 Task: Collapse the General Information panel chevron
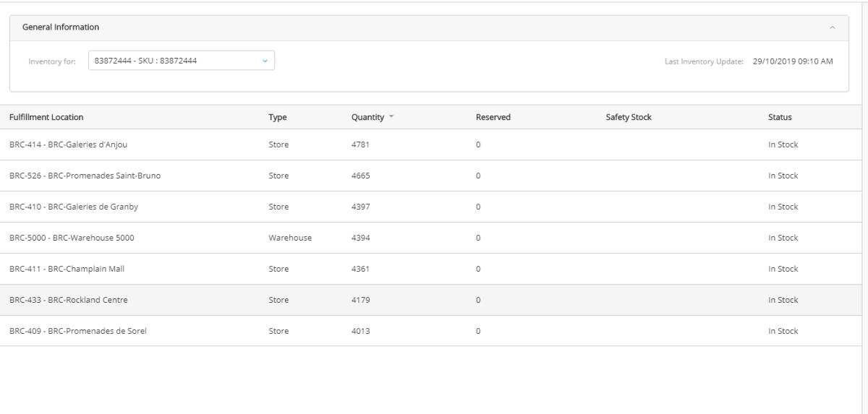(x=833, y=27)
